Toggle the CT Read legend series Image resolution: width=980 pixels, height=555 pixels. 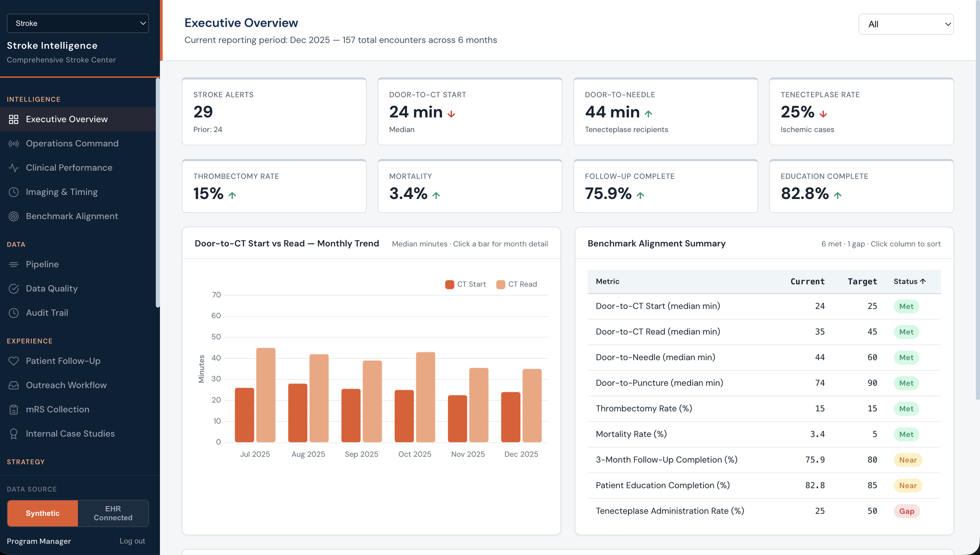(x=517, y=284)
